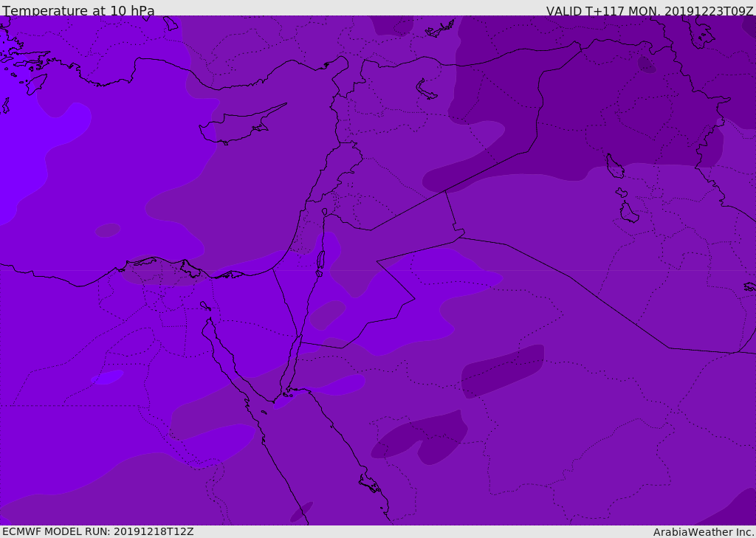The height and width of the screenshot is (538, 756).
Task: Click the 'ECMWF MODEL RUN: 20191218T12Z' text
Action: point(98,531)
